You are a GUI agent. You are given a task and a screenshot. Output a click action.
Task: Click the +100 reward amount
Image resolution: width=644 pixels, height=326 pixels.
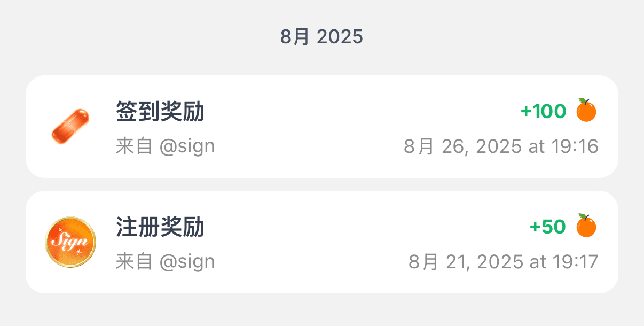[543, 111]
